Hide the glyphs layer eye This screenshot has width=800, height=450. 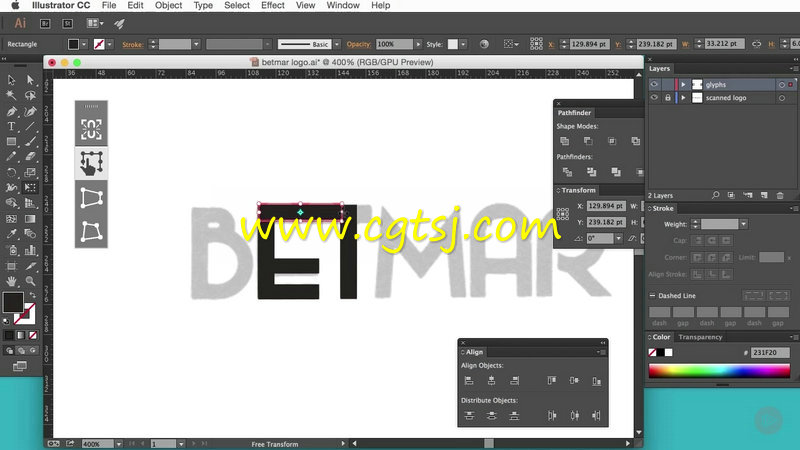pyautogui.click(x=654, y=84)
